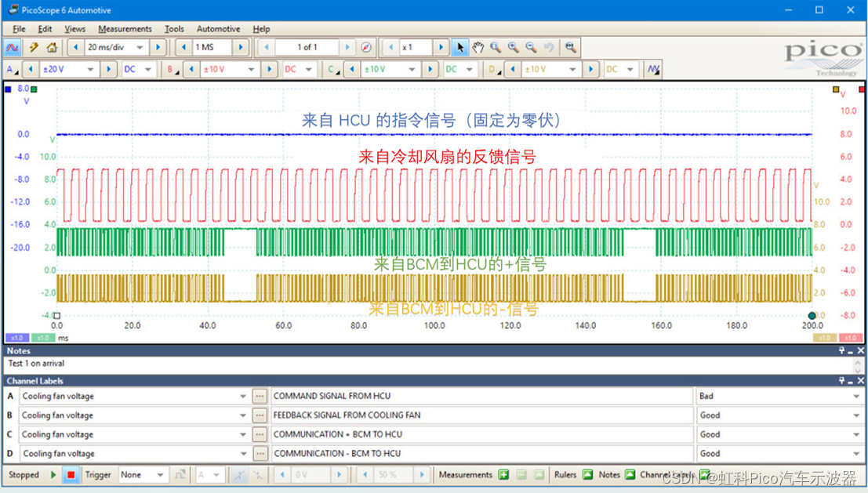Click the Notes text Test 1 on arrival
This screenshot has width=868, height=493.
[x=36, y=364]
